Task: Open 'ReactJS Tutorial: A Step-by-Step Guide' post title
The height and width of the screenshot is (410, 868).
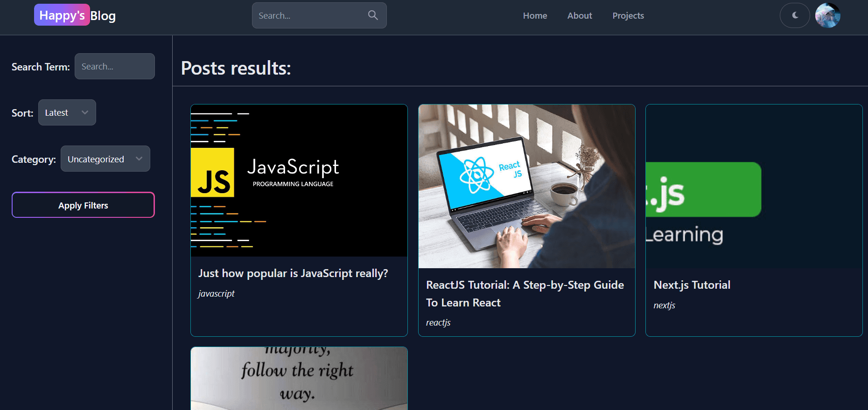Action: 525,294
